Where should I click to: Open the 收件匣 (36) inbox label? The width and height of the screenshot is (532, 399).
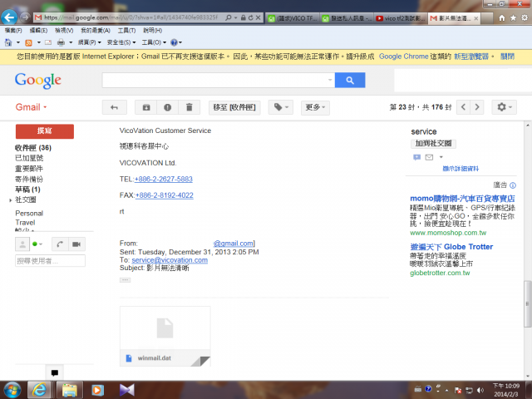tap(33, 148)
